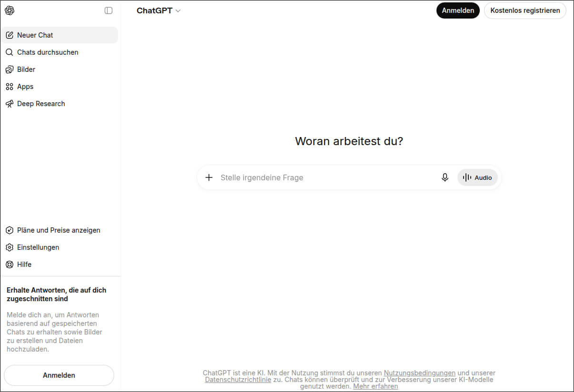This screenshot has width=574, height=392.
Task: Click the lifebuoy icon next to Hilfe
Action: pos(9,265)
